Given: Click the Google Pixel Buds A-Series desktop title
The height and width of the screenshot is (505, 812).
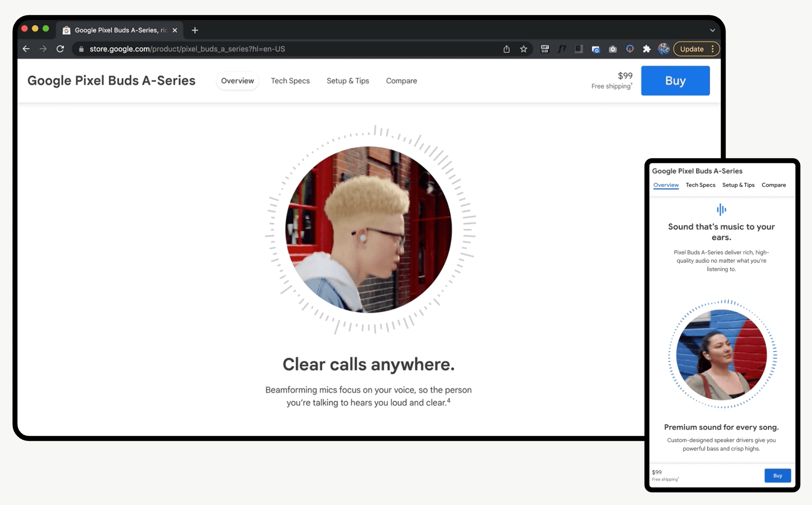Looking at the screenshot, I should pyautogui.click(x=111, y=81).
